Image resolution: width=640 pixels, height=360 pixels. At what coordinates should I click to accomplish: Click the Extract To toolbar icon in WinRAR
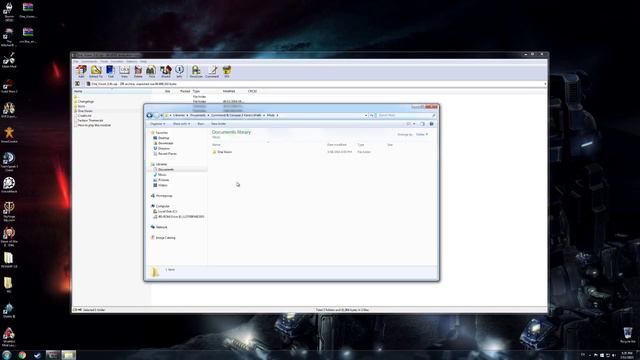(96, 71)
